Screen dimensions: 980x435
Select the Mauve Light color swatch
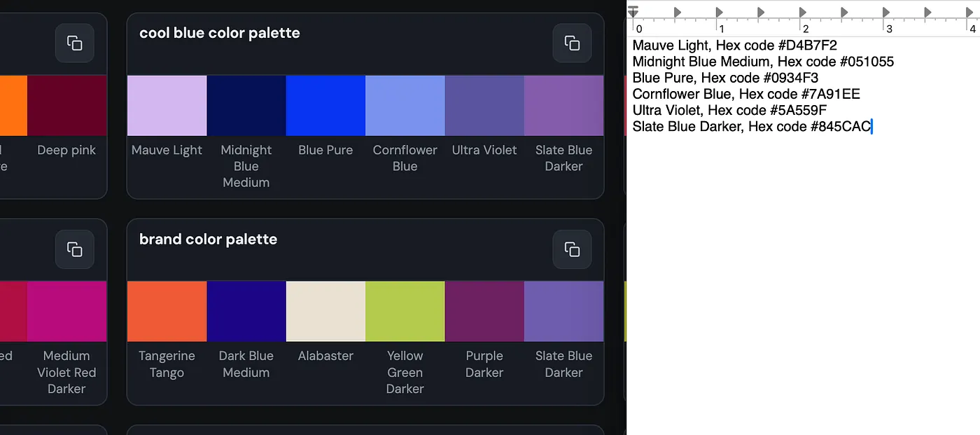point(167,106)
